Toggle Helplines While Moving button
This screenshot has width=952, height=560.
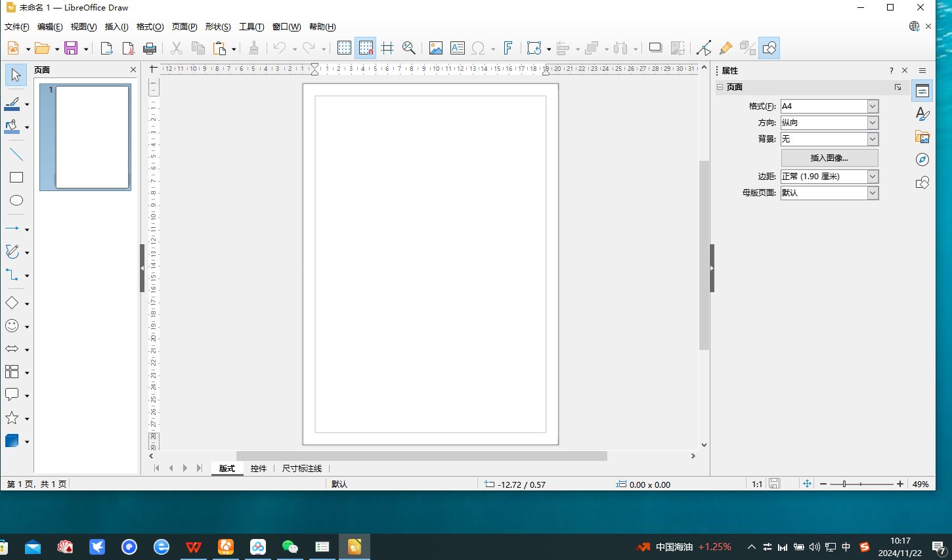[x=387, y=48]
